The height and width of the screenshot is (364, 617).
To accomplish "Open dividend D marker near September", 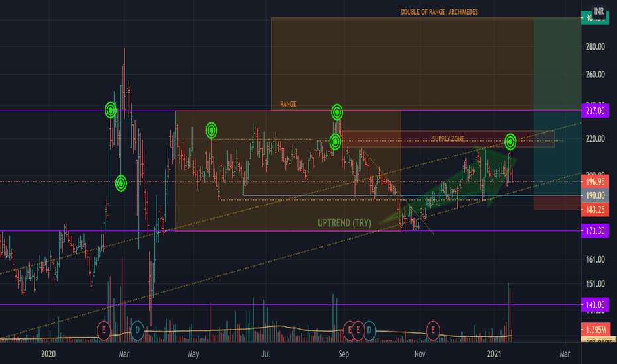I will (x=369, y=330).
